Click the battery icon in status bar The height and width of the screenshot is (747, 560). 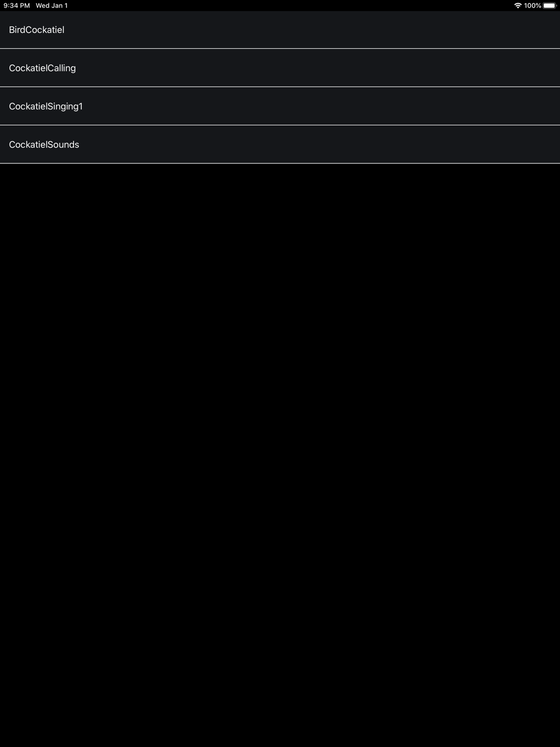(550, 6)
